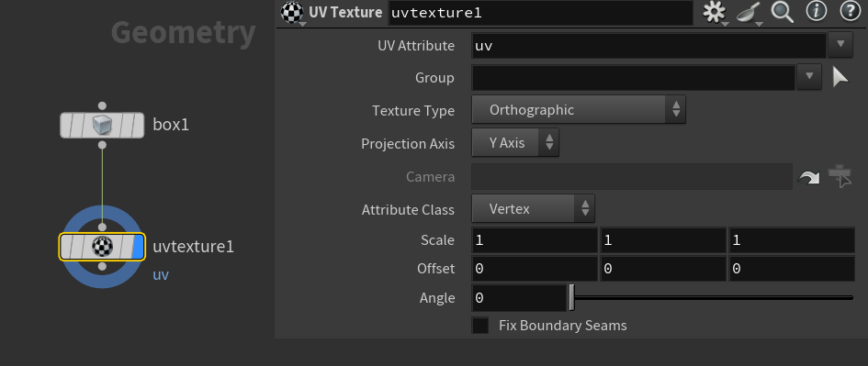The height and width of the screenshot is (366, 868).
Task: Click the uvtexture1 node name field
Action: [541, 13]
